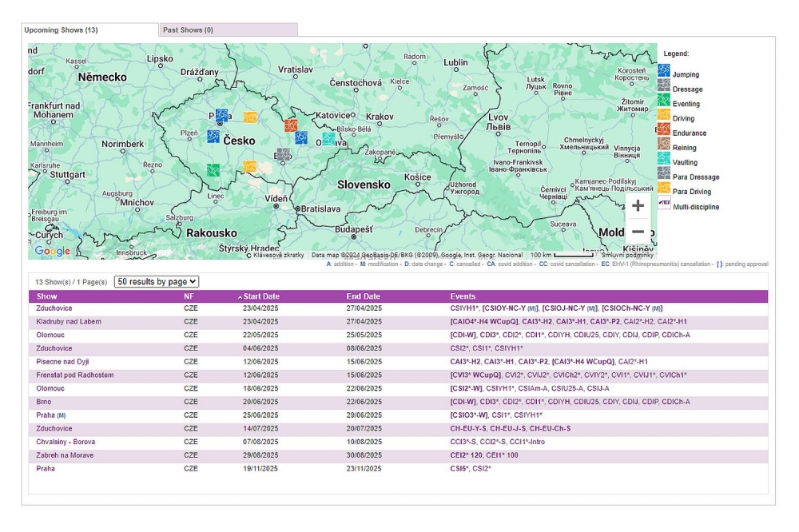Image resolution: width=799 pixels, height=532 pixels.
Task: Click [CSIO3*-W], CSI1*, CSIYH1* events
Action: click(x=496, y=415)
